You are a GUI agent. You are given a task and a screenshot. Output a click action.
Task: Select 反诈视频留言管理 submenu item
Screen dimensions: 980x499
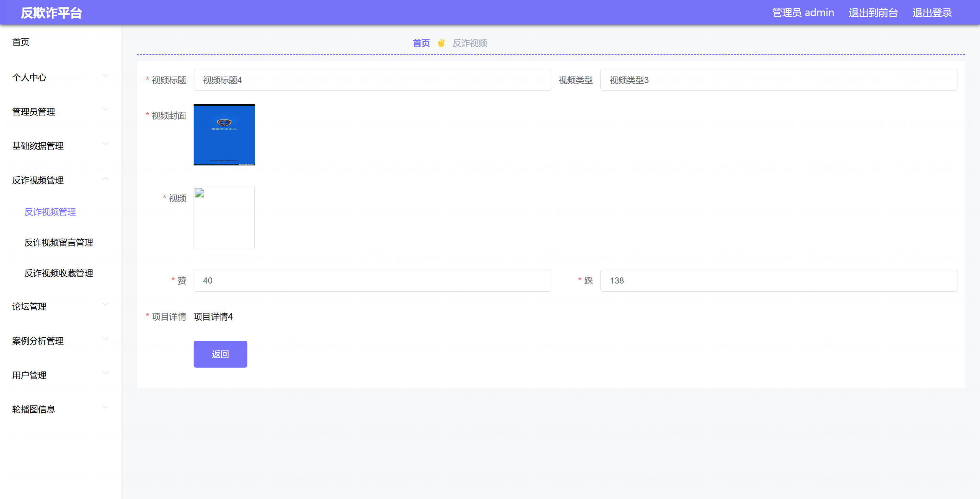pos(59,242)
